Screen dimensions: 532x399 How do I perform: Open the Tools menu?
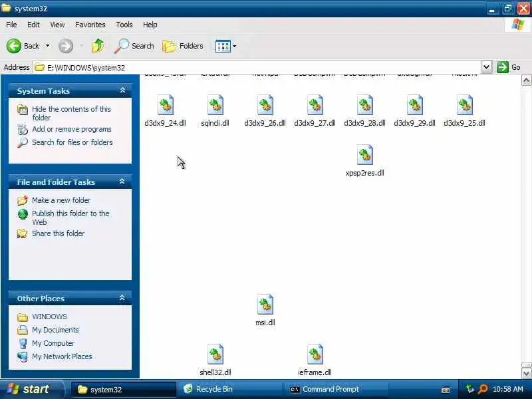[124, 25]
